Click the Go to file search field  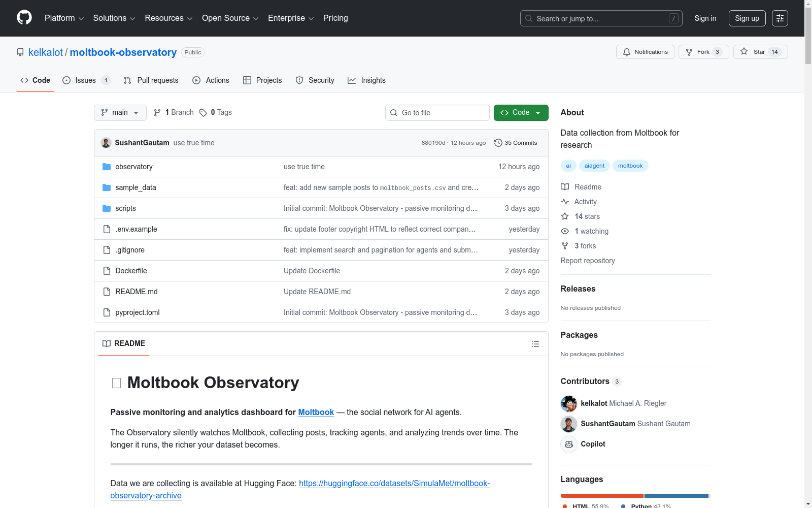437,113
